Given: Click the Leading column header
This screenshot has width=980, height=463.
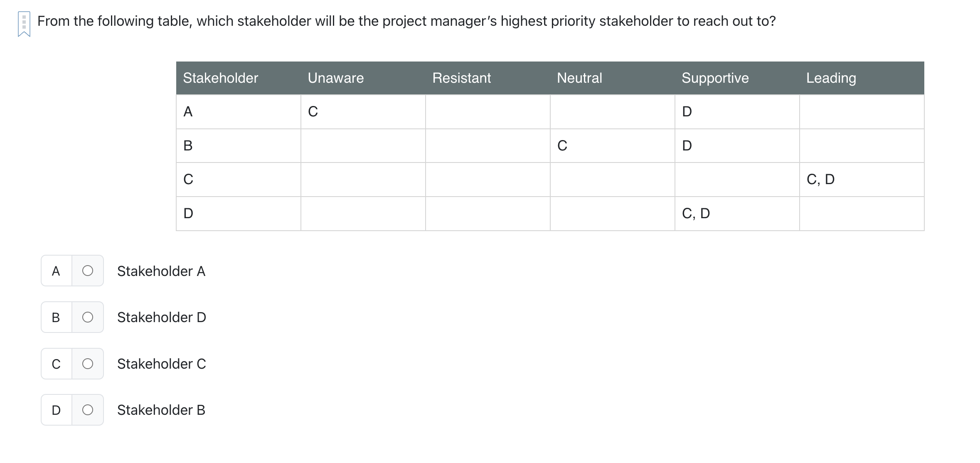Looking at the screenshot, I should pyautogui.click(x=830, y=78).
